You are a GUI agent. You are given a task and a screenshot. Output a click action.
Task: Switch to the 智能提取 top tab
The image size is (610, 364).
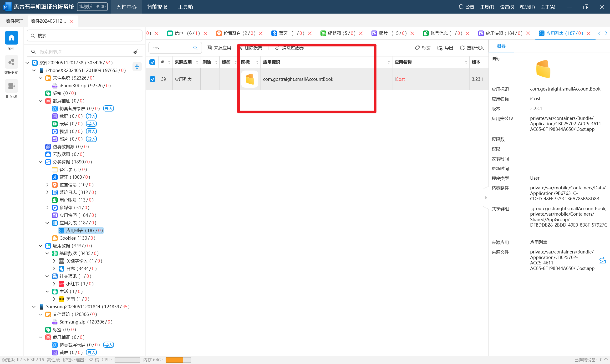click(x=157, y=7)
